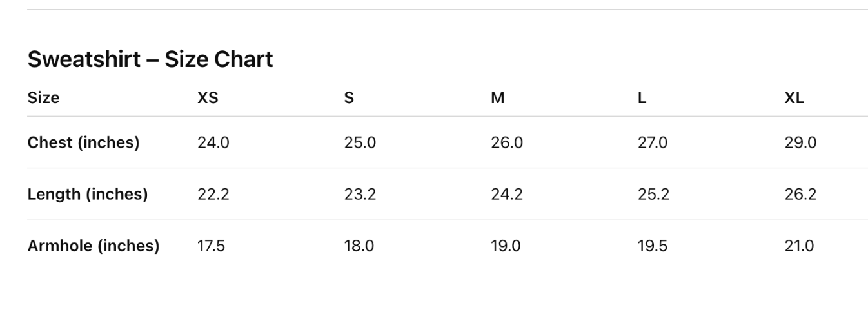Click the M armhole value 19.0

tap(506, 246)
